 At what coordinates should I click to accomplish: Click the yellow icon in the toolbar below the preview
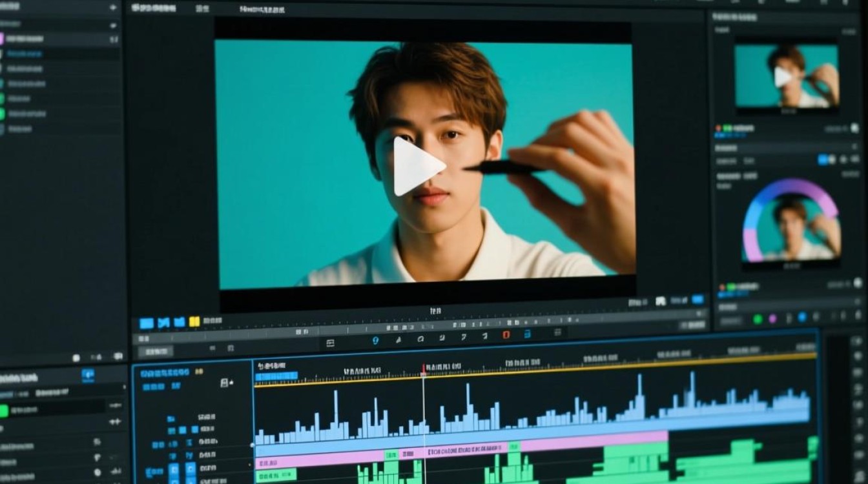[194, 321]
